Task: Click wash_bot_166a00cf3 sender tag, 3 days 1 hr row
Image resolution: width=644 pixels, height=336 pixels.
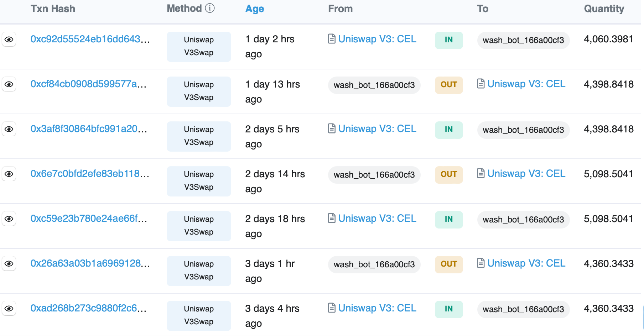Action: (x=374, y=264)
